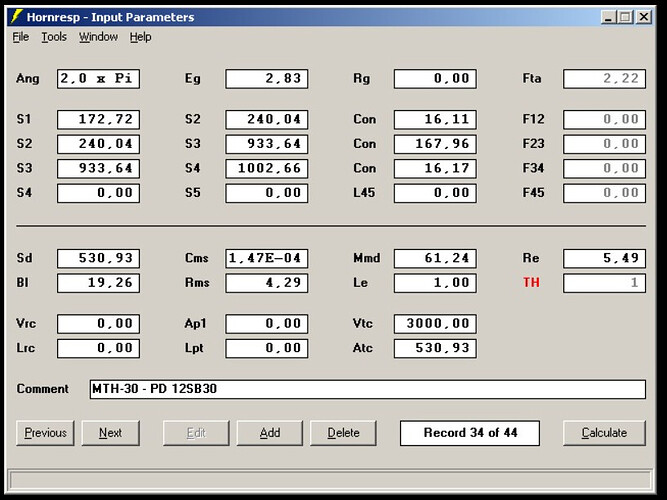Click the S4 field with 1002,66

coord(267,169)
